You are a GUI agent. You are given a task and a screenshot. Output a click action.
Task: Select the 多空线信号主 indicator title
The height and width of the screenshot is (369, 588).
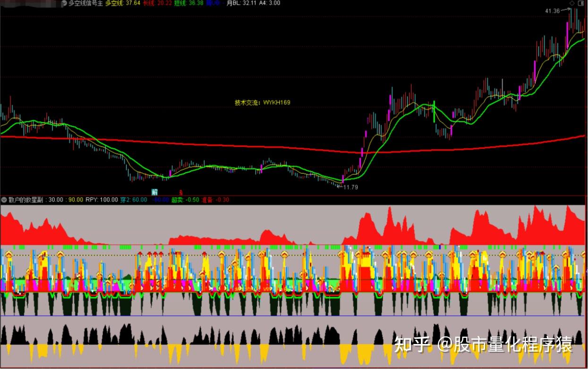click(x=85, y=3)
